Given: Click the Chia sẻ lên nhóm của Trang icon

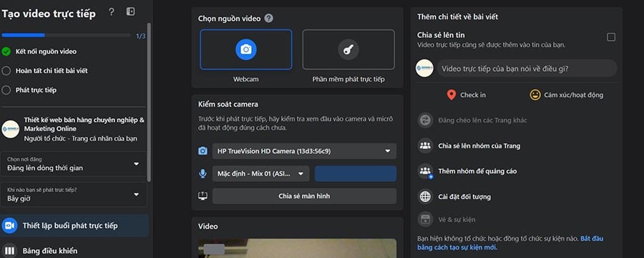Looking at the screenshot, I should 426,145.
